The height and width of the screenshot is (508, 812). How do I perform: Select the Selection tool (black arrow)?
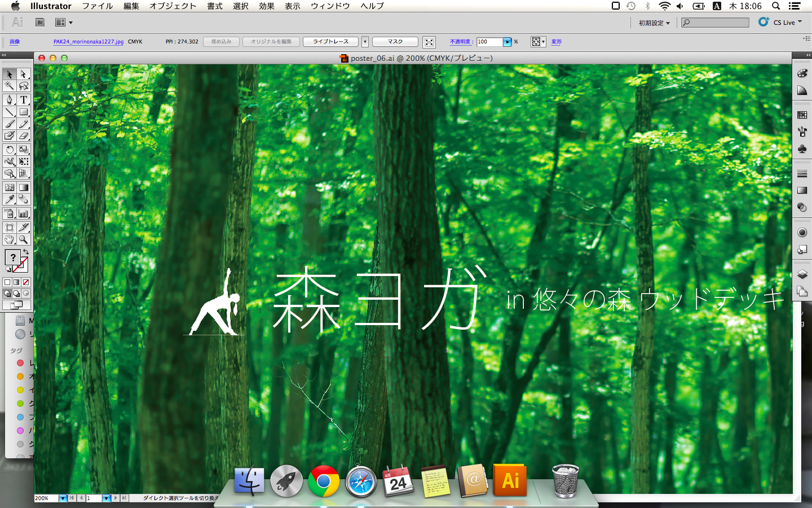[x=10, y=75]
